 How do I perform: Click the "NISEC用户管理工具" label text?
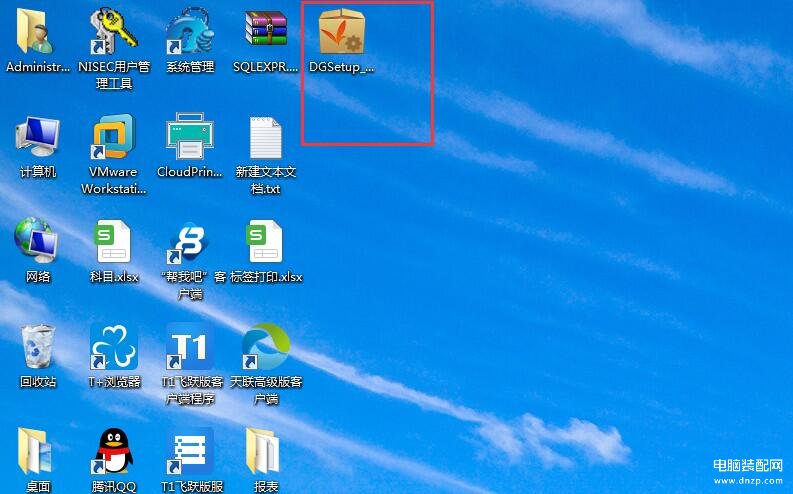pos(114,75)
